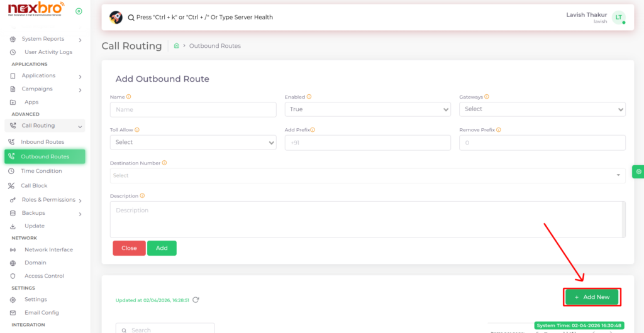Open the Toll Allow select dropdown
The width and height of the screenshot is (644, 333).
coord(193,143)
